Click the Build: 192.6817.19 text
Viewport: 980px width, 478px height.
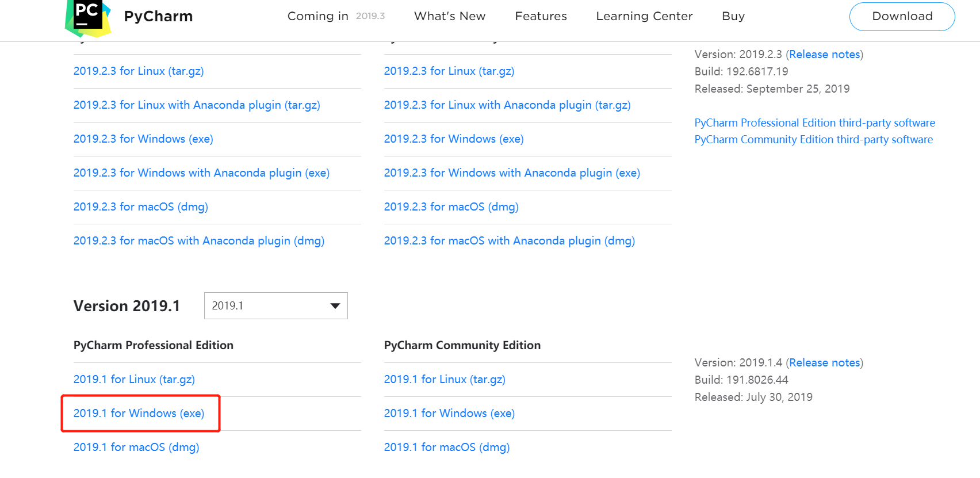tap(741, 71)
